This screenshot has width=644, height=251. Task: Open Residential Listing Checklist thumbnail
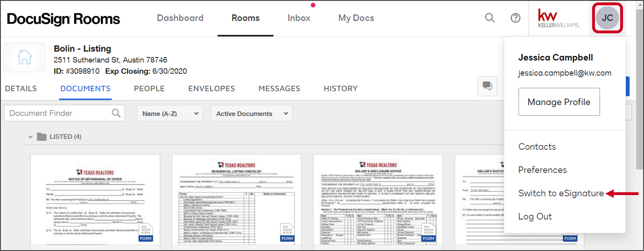click(236, 200)
